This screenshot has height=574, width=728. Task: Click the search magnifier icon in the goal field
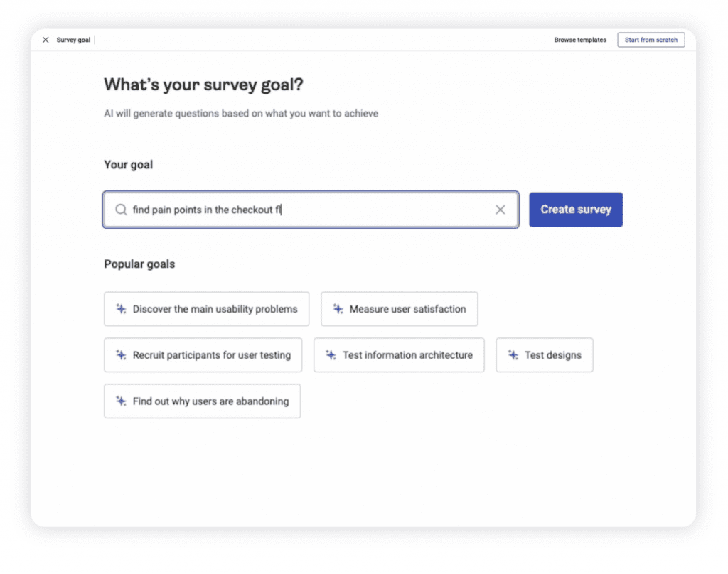point(121,210)
